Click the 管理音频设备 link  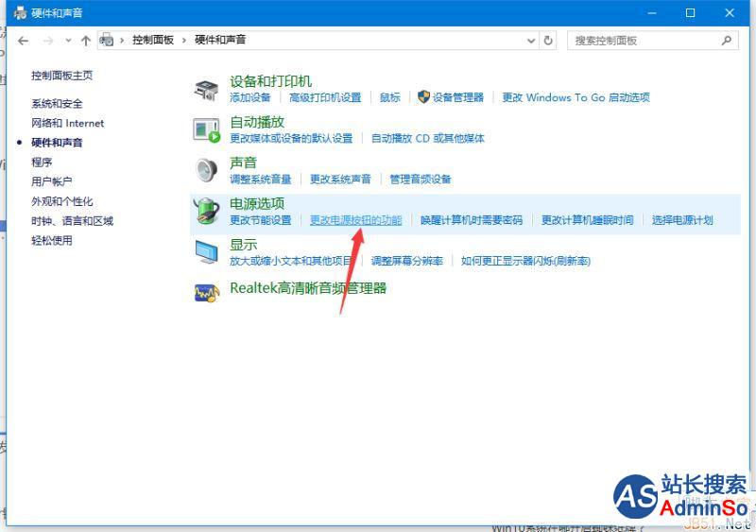point(421,180)
